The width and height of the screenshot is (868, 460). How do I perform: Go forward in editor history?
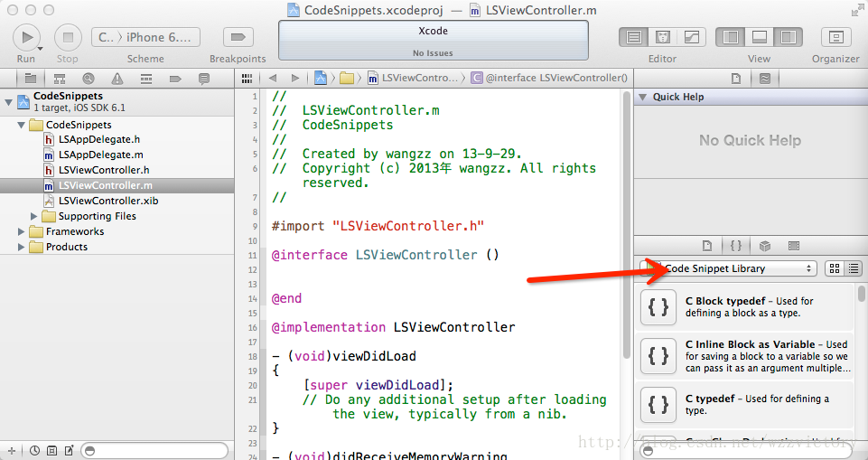point(295,79)
